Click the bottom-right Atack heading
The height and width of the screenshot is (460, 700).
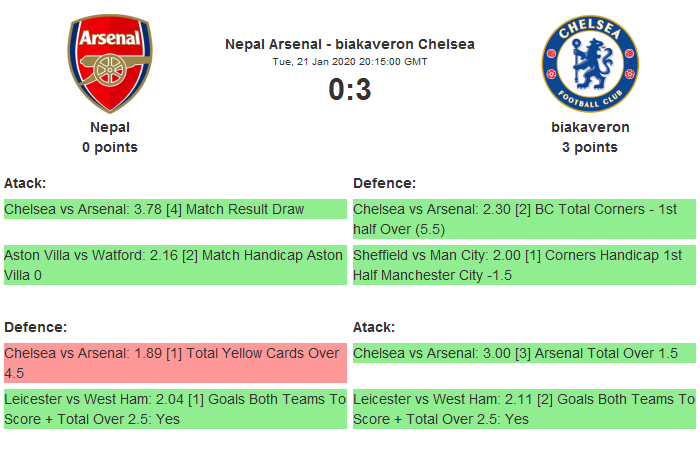coord(375,327)
